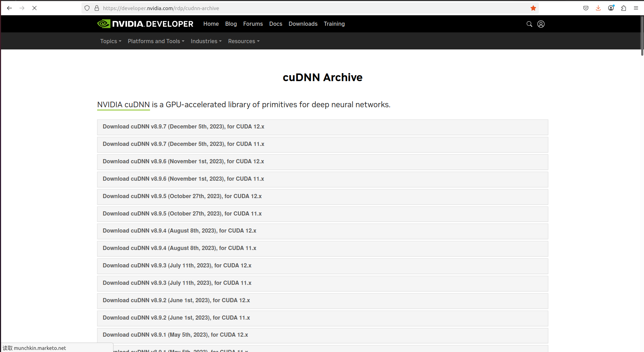Open the extensions puzzle icon
Viewport: 644px width, 352px height.
[623, 8]
